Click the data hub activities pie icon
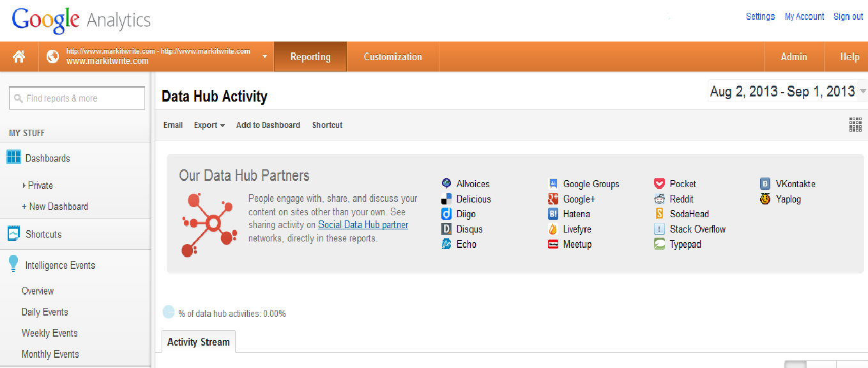This screenshot has width=868, height=368. pos(169,312)
